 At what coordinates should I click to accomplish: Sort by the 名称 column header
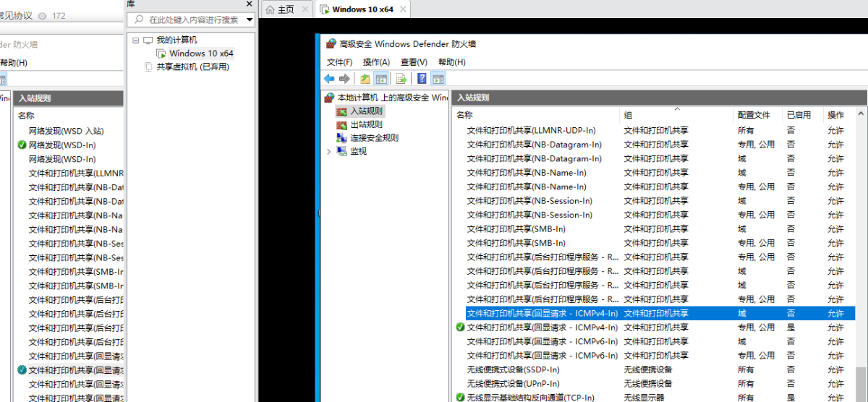(x=537, y=115)
